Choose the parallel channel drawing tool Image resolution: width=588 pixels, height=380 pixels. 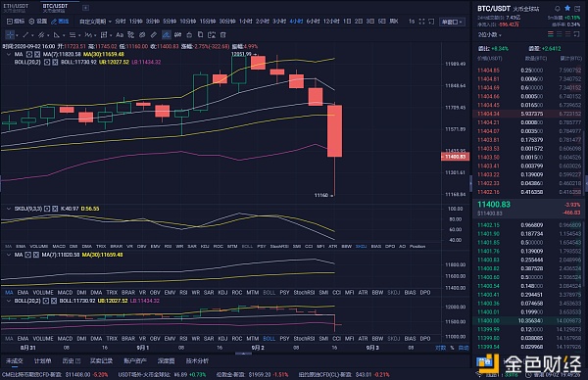tap(41, 35)
